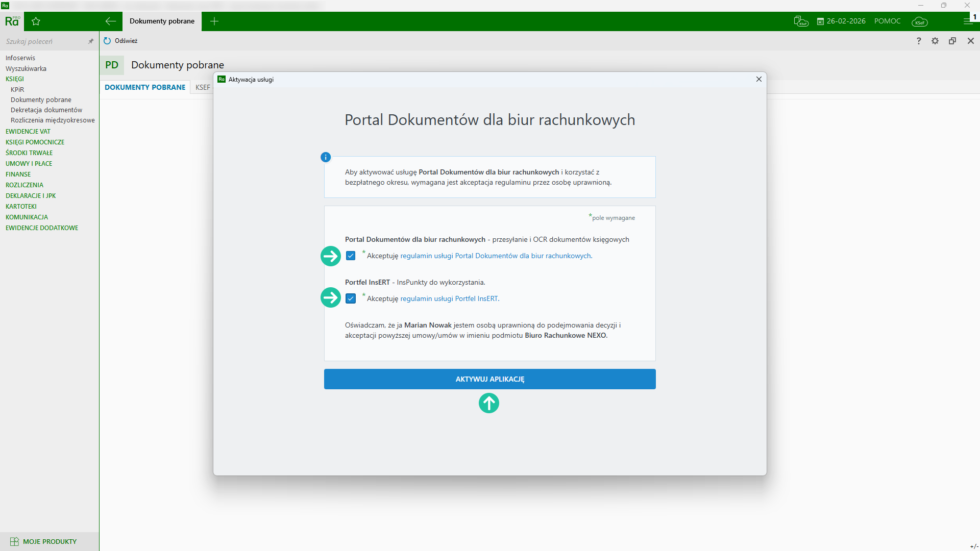
Task: Click the back arrow in top bar
Action: click(111, 21)
